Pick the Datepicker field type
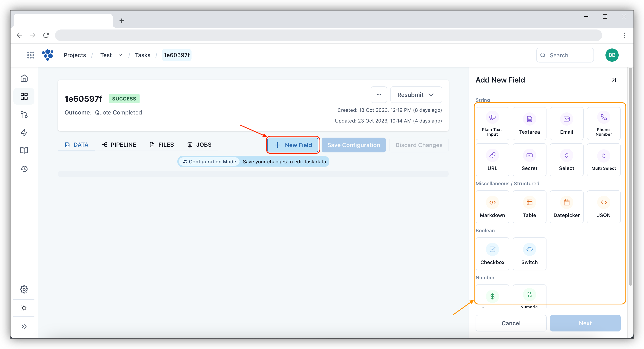 (x=566, y=207)
